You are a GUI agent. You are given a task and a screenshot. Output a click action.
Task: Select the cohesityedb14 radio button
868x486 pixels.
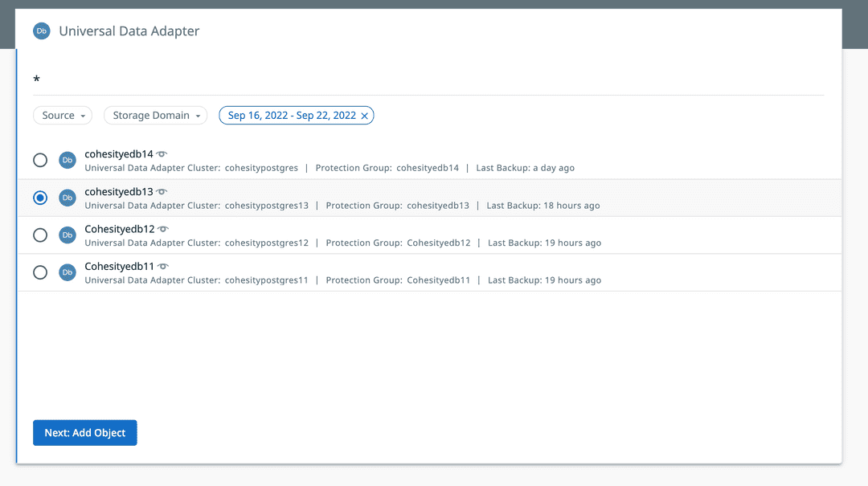point(40,160)
